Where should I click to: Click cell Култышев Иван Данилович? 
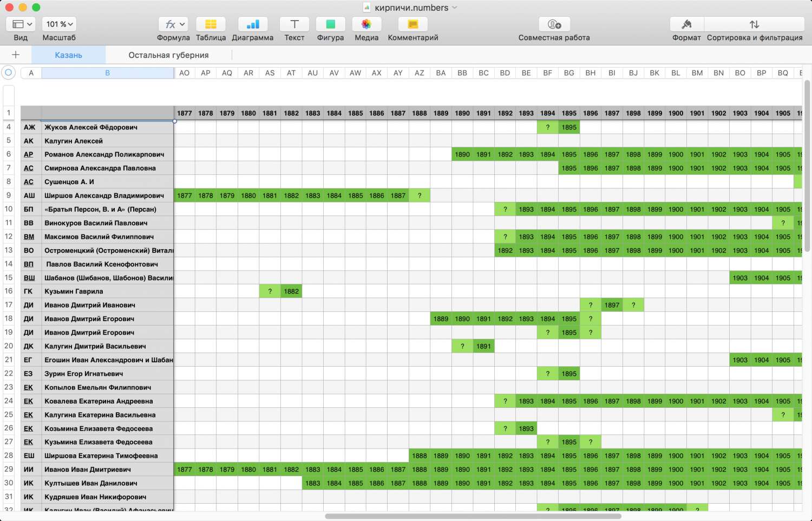coord(108,483)
